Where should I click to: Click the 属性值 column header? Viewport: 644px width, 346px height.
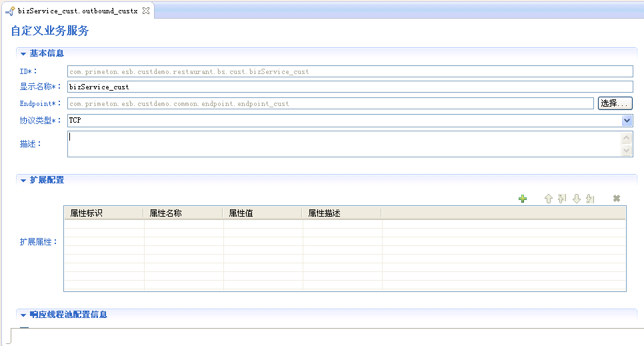(x=262, y=213)
